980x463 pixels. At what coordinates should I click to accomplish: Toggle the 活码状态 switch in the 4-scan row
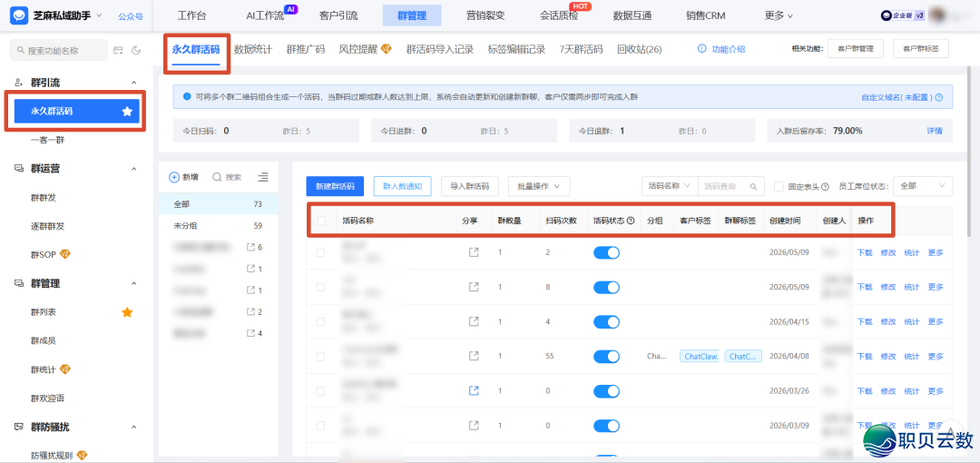click(606, 321)
